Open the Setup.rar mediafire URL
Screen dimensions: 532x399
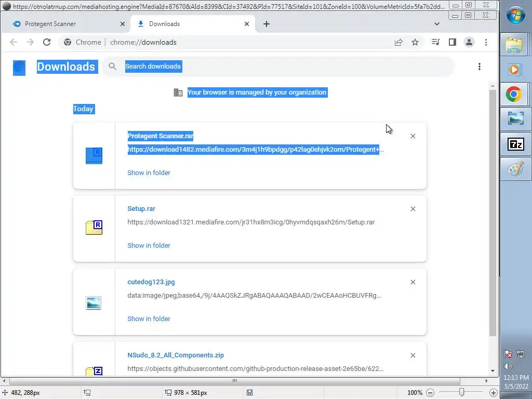[x=251, y=222]
